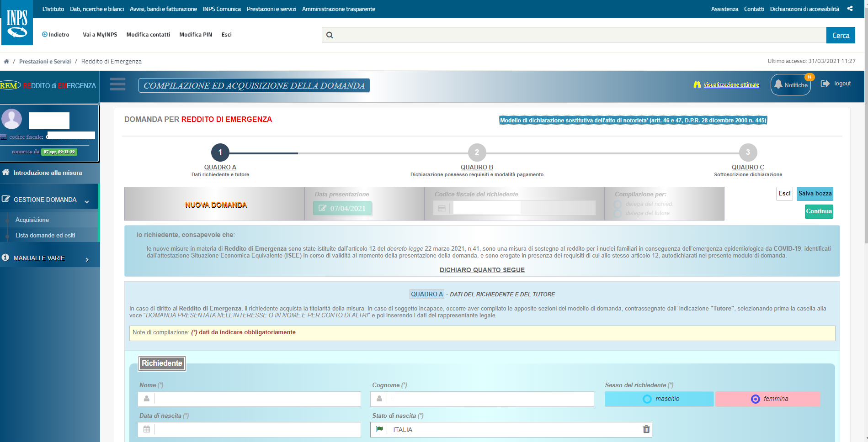The width and height of the screenshot is (868, 442).
Task: Click visualizzazione ottimale link
Action: [x=731, y=84]
